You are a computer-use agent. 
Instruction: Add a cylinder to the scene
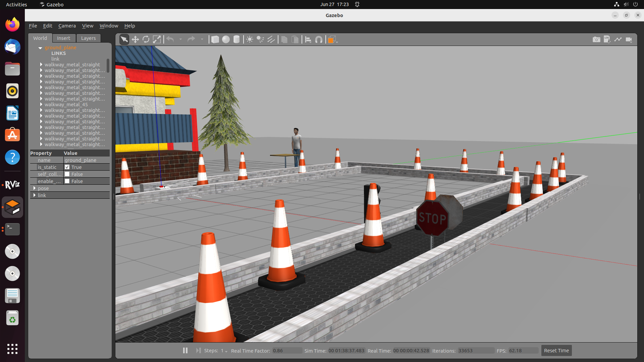pyautogui.click(x=236, y=39)
